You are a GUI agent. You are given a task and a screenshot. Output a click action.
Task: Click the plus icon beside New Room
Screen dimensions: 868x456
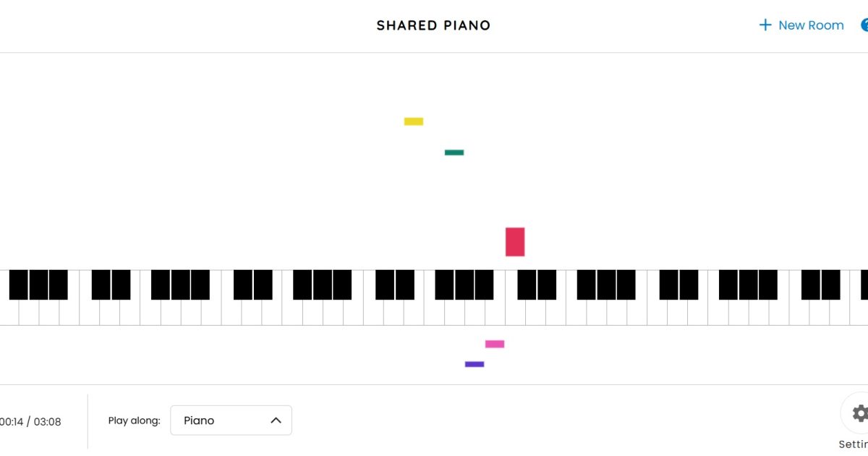click(x=765, y=25)
